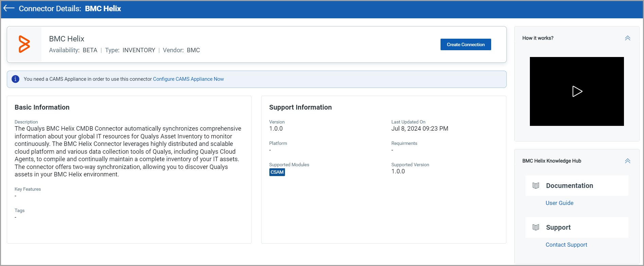Click the blue info icon in banner
Image resolution: width=644 pixels, height=266 pixels.
pos(15,79)
